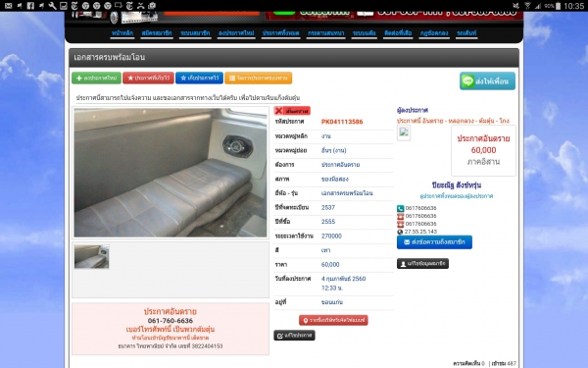The width and height of the screenshot is (588, 368).
Task: Click the black edit member info button
Action: point(422,264)
